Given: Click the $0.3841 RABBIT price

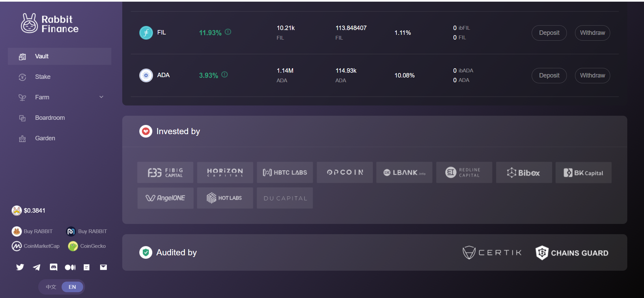Looking at the screenshot, I should click(34, 211).
